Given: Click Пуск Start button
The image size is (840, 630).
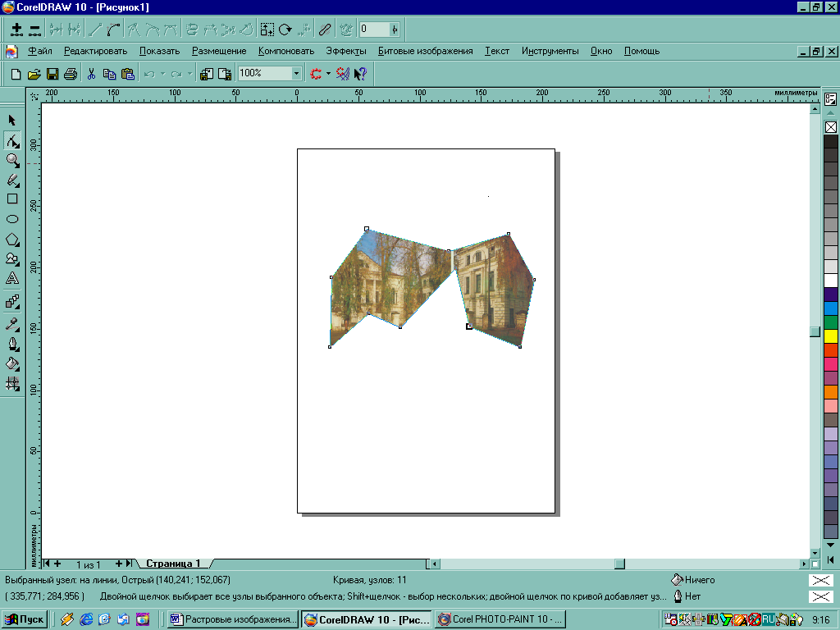Looking at the screenshot, I should click(25, 619).
